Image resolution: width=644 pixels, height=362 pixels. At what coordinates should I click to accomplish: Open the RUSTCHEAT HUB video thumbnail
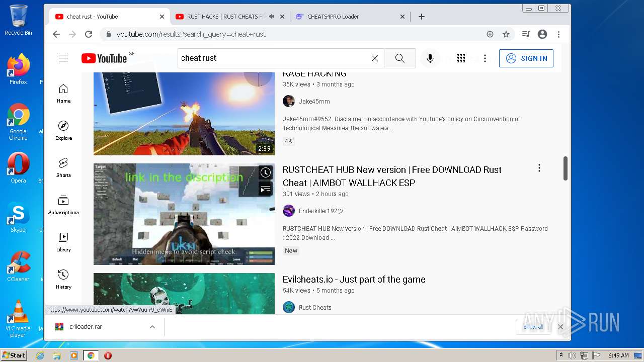[184, 214]
